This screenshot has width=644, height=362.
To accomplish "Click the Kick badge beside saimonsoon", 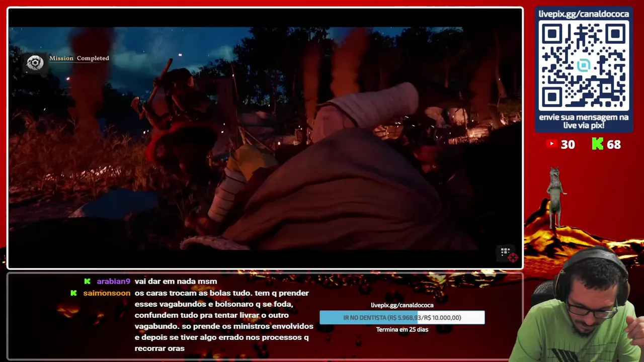I will tap(73, 293).
